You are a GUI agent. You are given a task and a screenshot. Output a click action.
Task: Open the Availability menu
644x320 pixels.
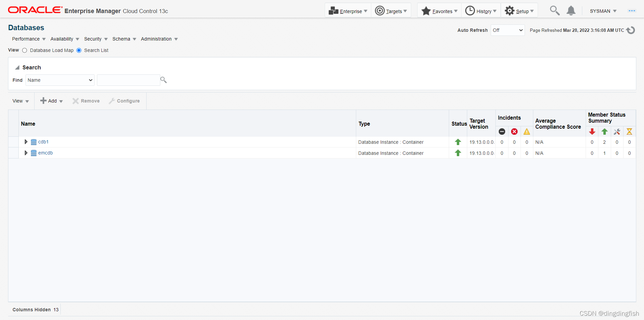pyautogui.click(x=65, y=39)
